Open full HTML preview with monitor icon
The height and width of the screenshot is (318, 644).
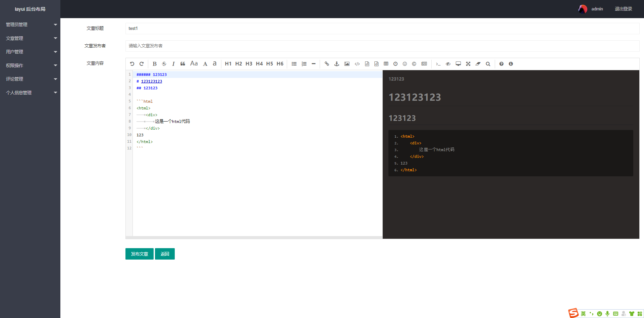tap(458, 64)
